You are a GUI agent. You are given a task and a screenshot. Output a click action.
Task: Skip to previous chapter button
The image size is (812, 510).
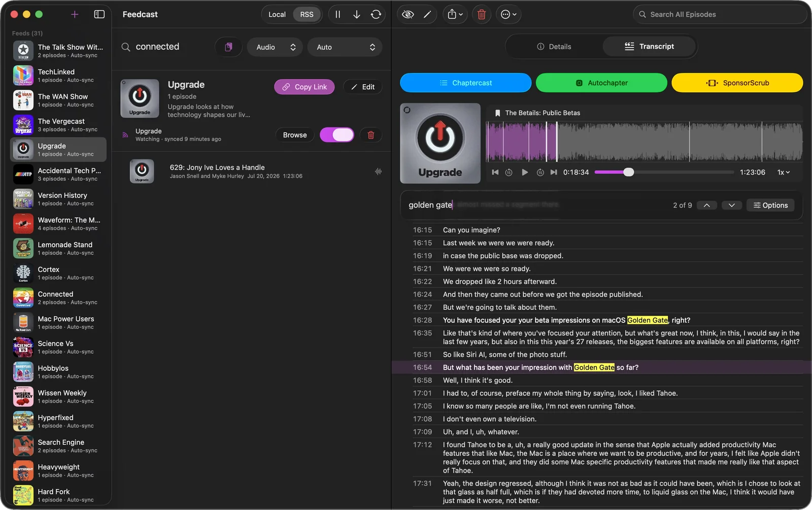pyautogui.click(x=495, y=173)
